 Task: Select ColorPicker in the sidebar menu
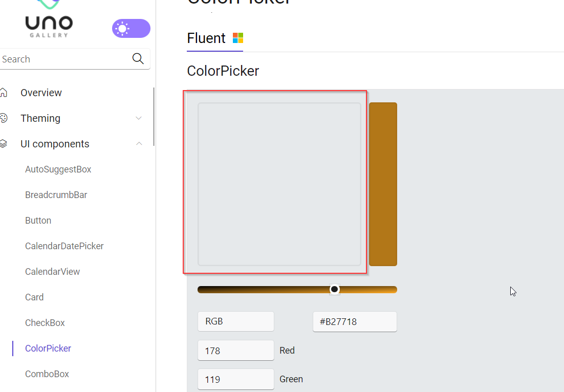[x=48, y=348]
